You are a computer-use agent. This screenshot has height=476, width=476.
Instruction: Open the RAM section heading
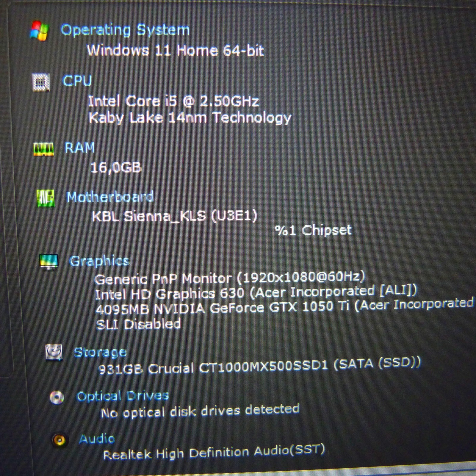[x=79, y=148]
